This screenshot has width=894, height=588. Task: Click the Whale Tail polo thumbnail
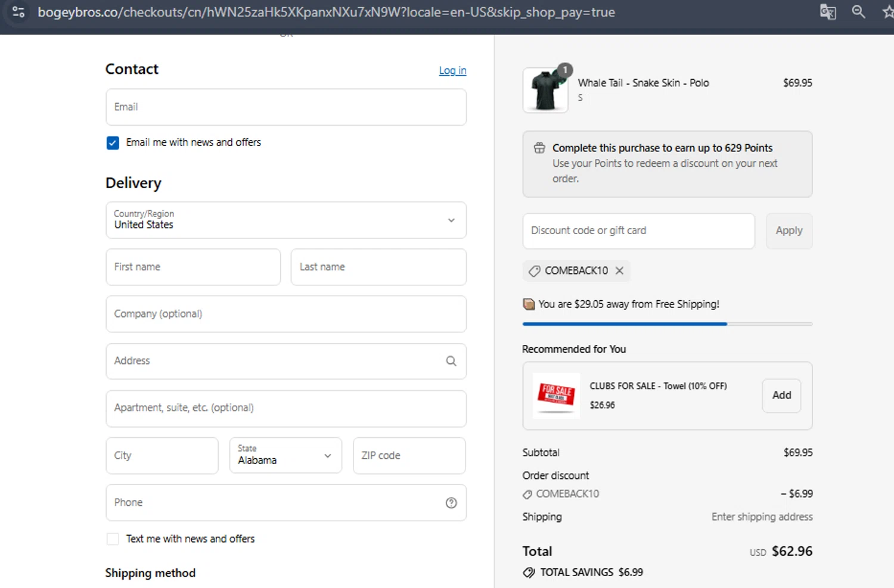coord(545,90)
